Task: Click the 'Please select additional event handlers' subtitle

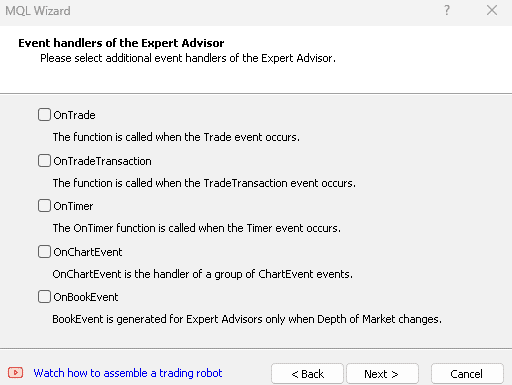Action: click(x=188, y=58)
